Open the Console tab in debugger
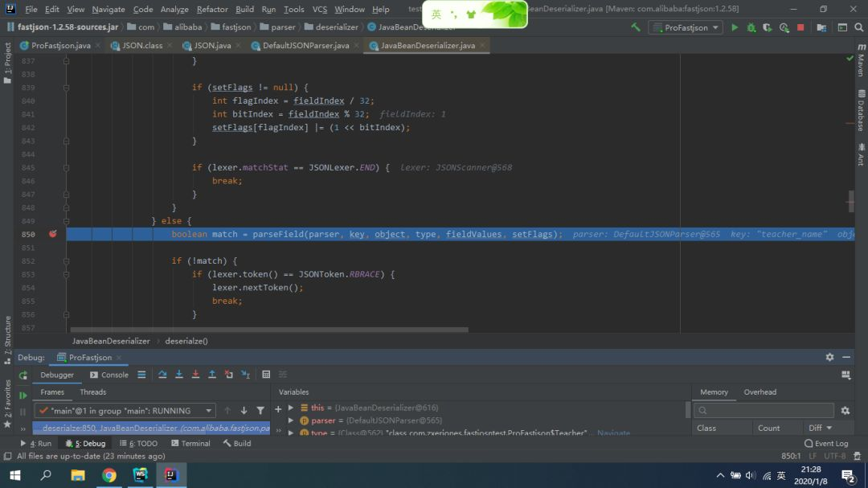The width and height of the screenshot is (868, 488). tap(109, 375)
